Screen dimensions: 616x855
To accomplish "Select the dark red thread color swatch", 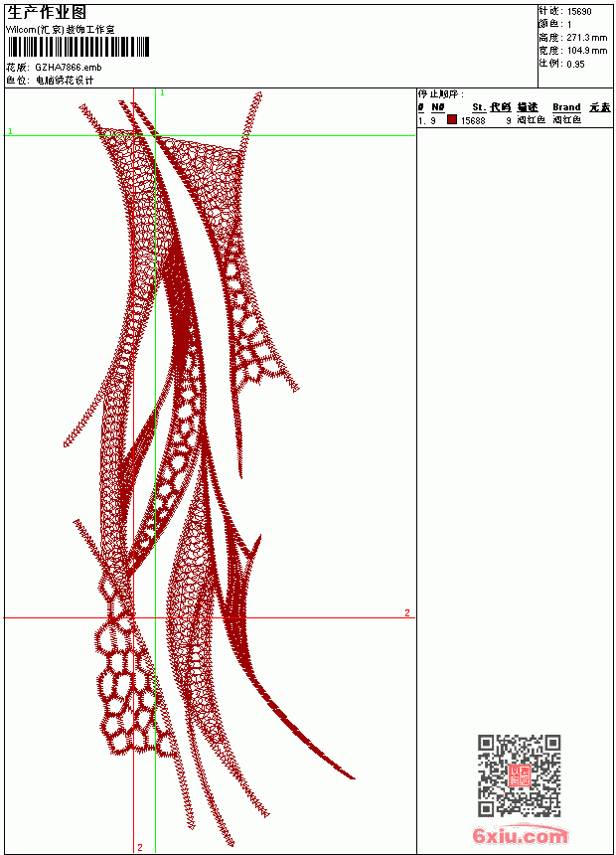I will click(452, 119).
